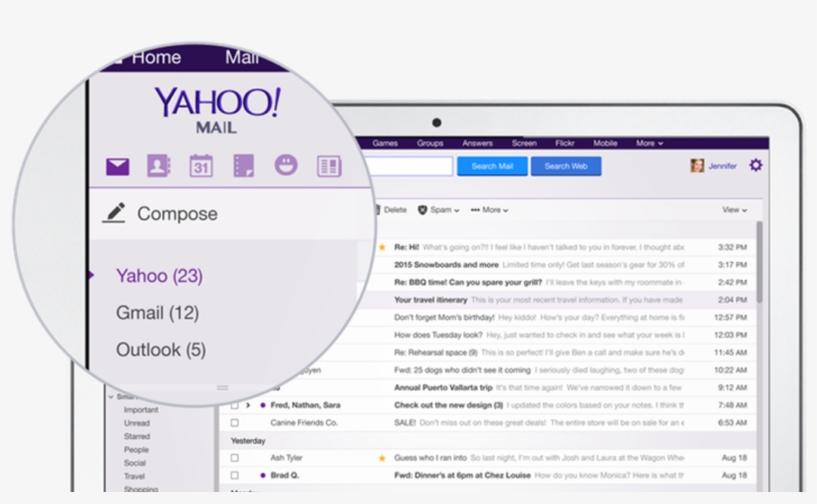Click the Delete button in toolbar
This screenshot has width=817, height=504.
(391, 210)
